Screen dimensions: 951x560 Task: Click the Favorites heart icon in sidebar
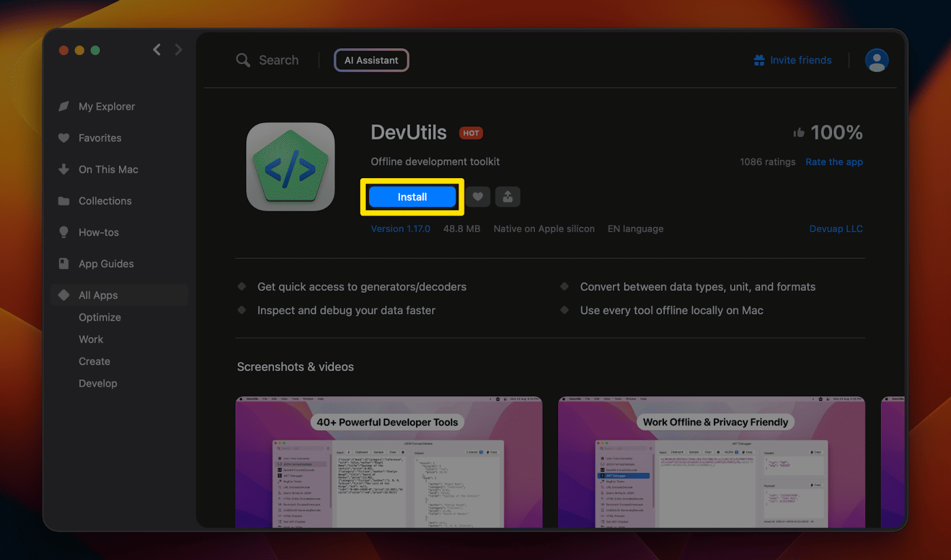64,138
